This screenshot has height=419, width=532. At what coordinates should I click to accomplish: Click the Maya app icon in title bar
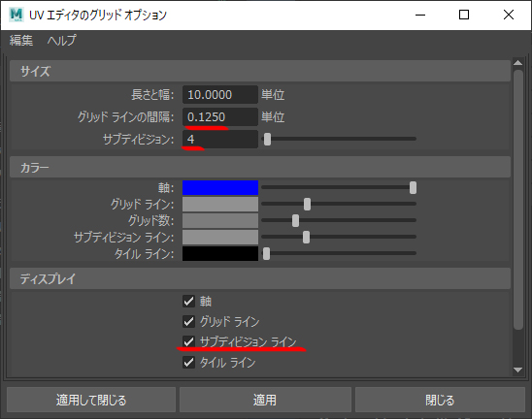coord(17,15)
